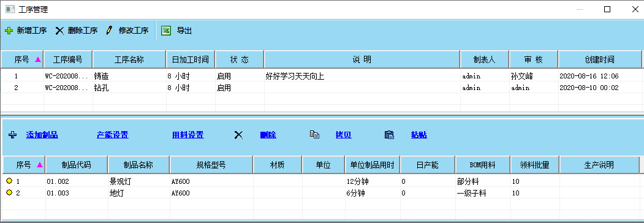Click the X icon for 删除工序

coord(59,31)
